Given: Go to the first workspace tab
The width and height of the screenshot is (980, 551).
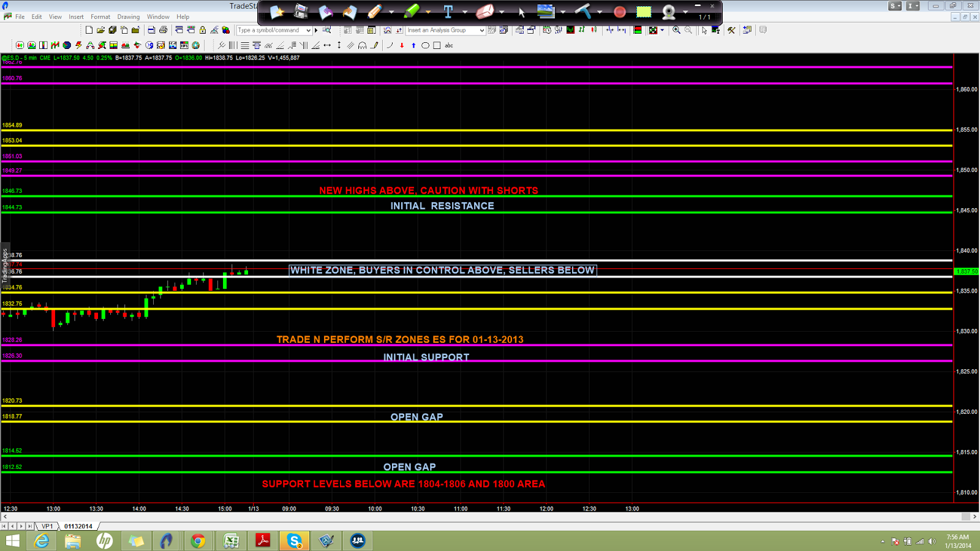Looking at the screenshot, I should [4, 526].
